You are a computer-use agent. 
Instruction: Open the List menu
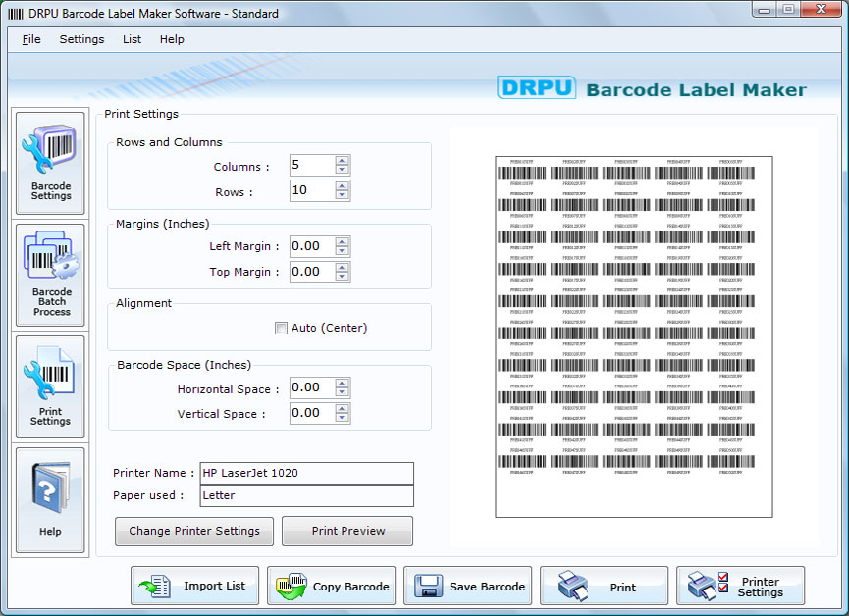(x=132, y=39)
